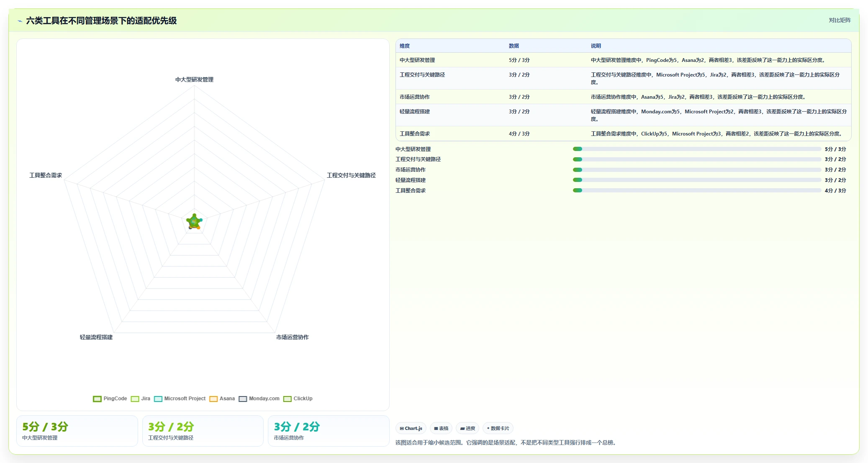This screenshot has width=868, height=463.
Task: Select the 表格 chip
Action: (x=441, y=428)
